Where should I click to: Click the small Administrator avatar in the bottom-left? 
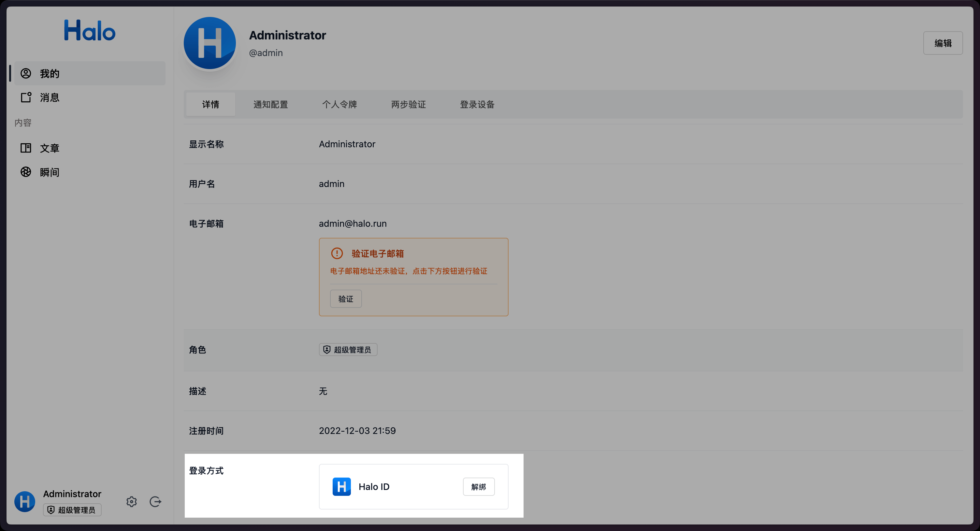tap(25, 501)
